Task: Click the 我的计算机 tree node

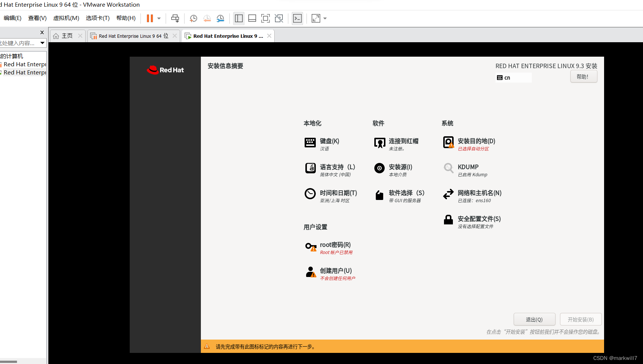Action: pos(11,56)
